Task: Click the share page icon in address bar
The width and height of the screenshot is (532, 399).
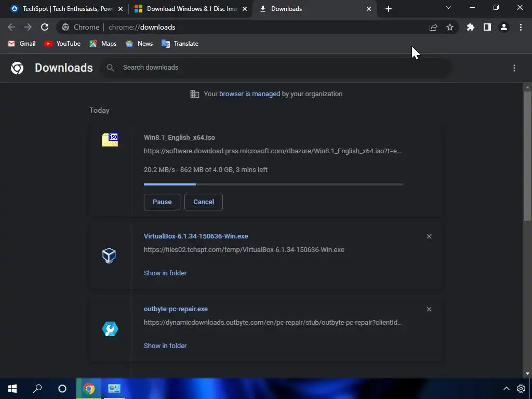Action: [433, 27]
